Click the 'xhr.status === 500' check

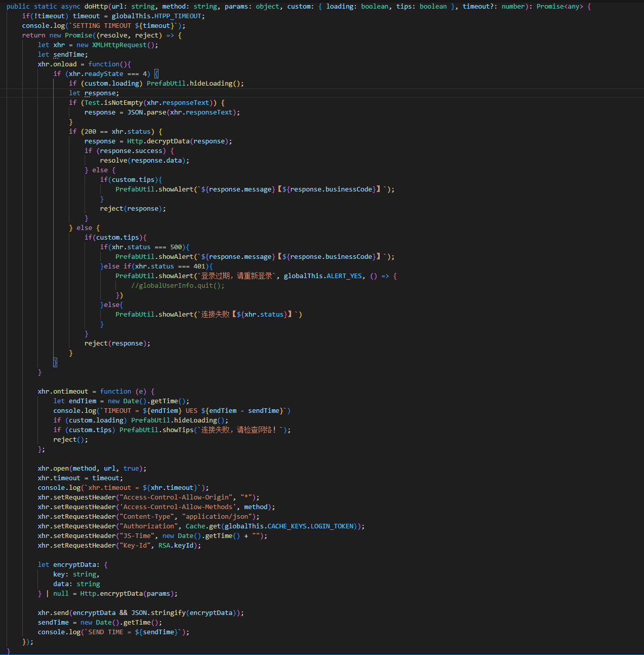147,247
